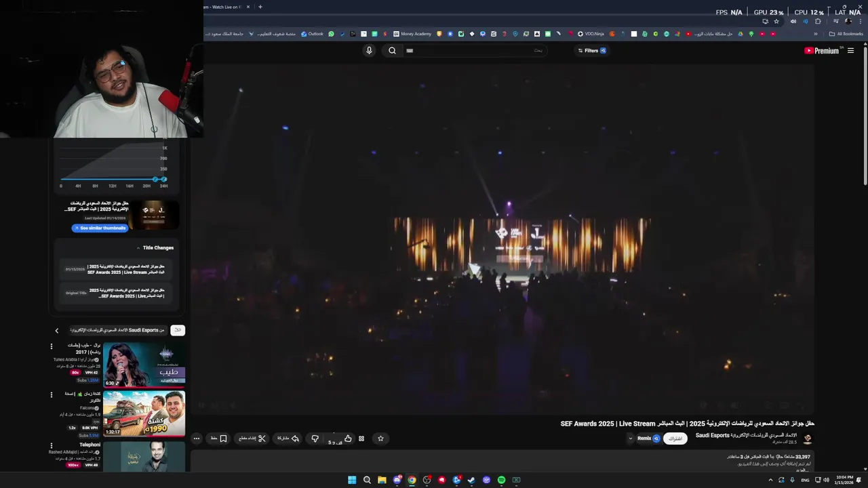Open the Outlook bookmark
Screen dimensions: 868x488
click(312, 34)
